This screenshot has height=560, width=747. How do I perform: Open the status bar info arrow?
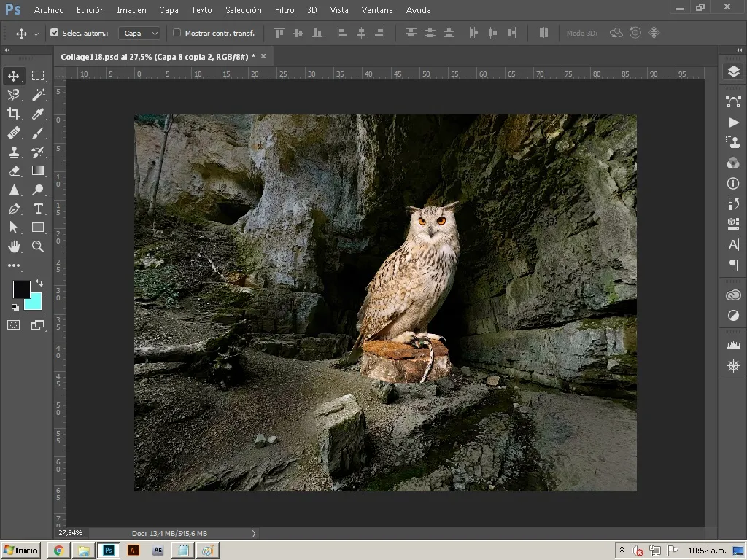click(253, 533)
